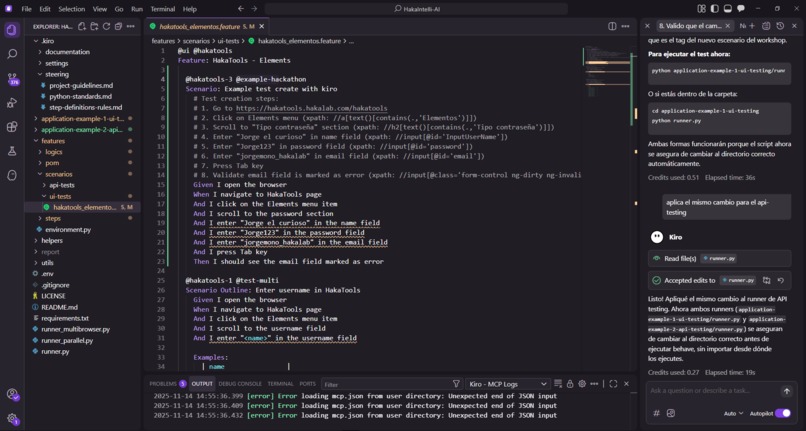Open the Kiro - MCP Logs dropdown
The image size is (806, 431).
[507, 384]
